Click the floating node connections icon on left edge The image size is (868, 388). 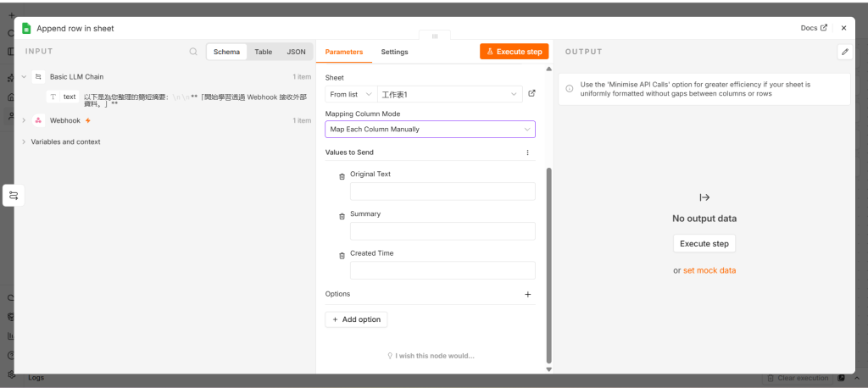click(14, 195)
